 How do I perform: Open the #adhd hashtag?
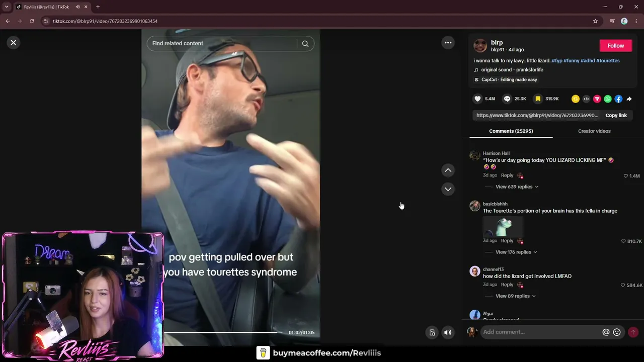[x=588, y=61]
